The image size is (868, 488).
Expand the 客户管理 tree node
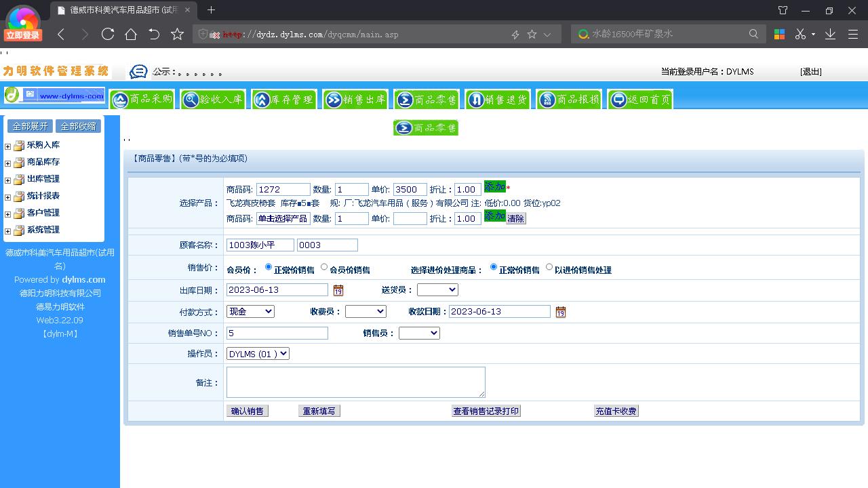click(7, 213)
